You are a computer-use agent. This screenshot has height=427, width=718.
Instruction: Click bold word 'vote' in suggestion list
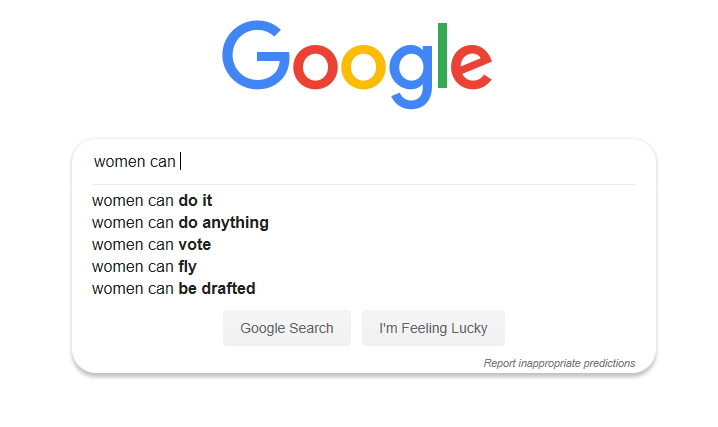point(195,244)
